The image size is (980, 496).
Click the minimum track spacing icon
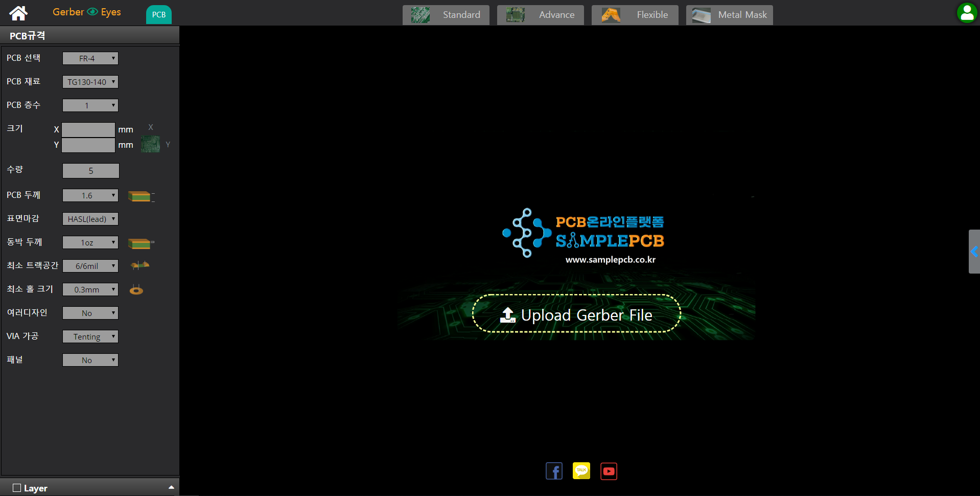140,265
